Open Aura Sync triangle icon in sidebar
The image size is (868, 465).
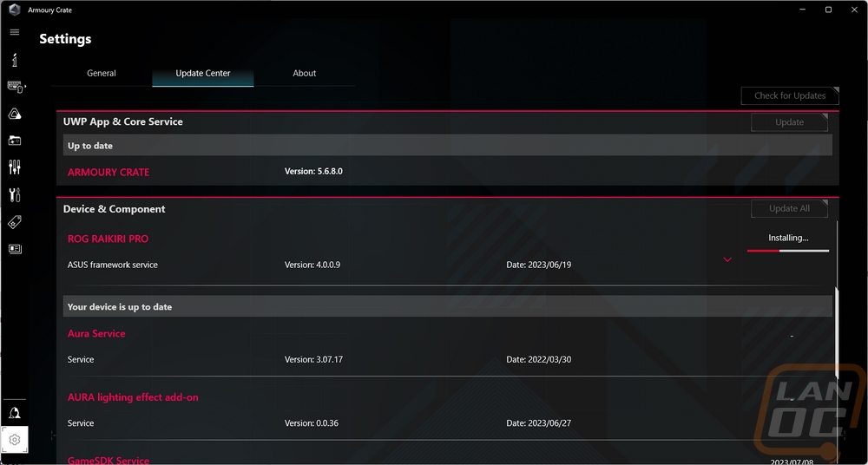pyautogui.click(x=15, y=114)
